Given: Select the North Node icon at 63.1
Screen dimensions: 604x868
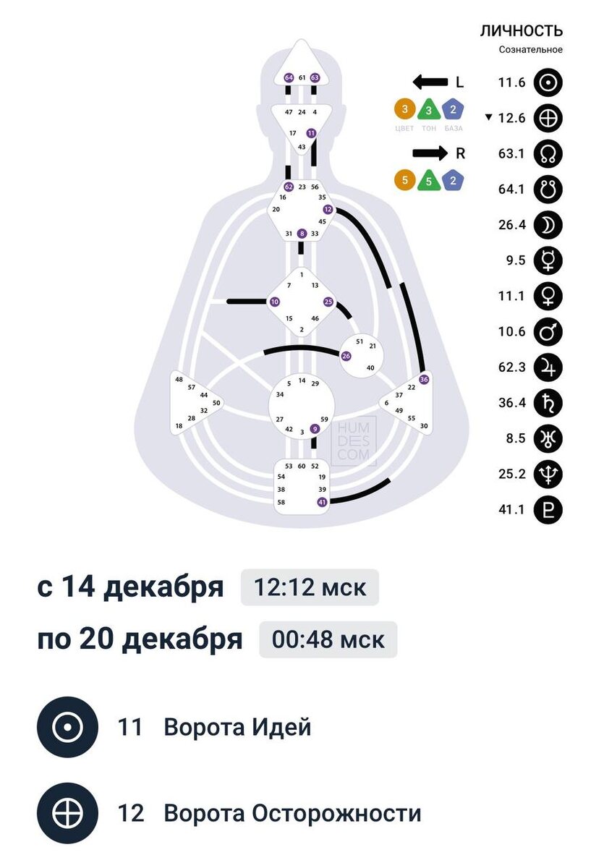Looking at the screenshot, I should pos(548,154).
